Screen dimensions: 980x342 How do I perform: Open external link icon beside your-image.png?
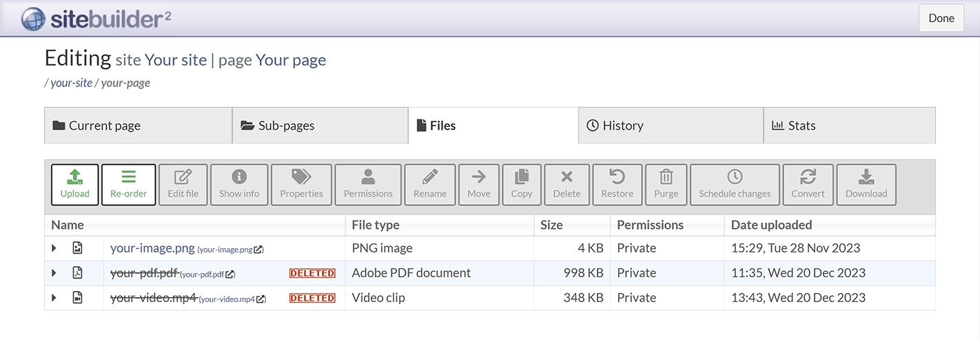[x=258, y=250]
